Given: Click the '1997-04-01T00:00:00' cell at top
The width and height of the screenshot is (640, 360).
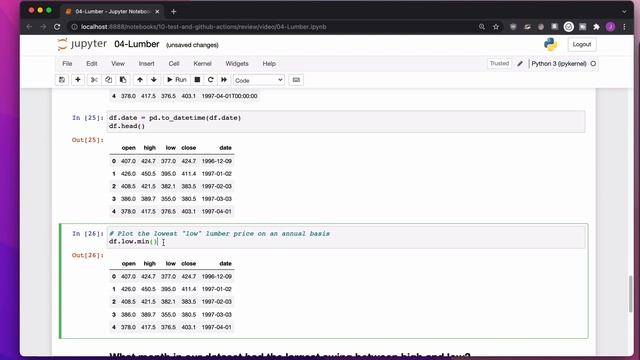Looking at the screenshot, I should [229, 96].
